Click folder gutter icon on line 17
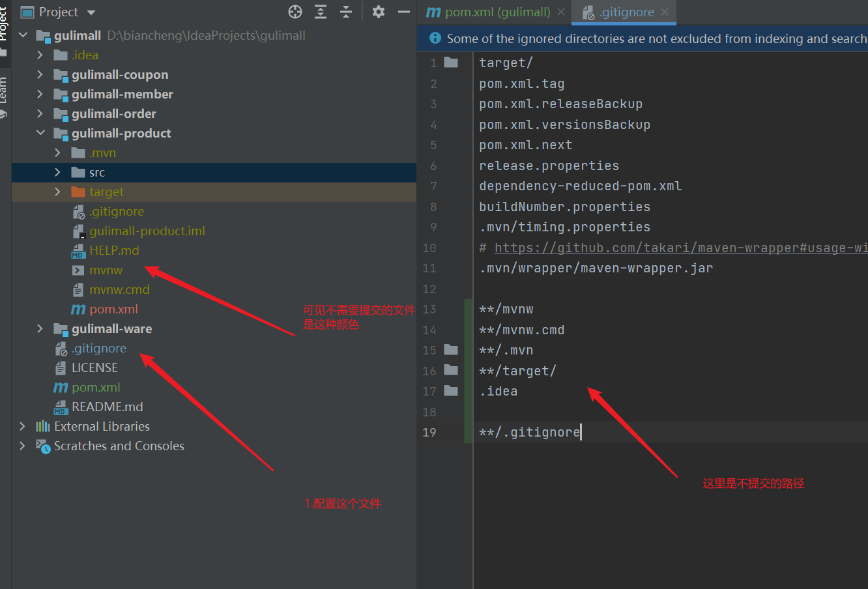The width and height of the screenshot is (868, 589). pos(451,391)
